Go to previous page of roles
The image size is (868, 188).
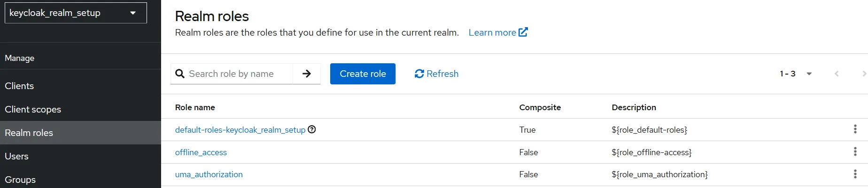point(837,74)
